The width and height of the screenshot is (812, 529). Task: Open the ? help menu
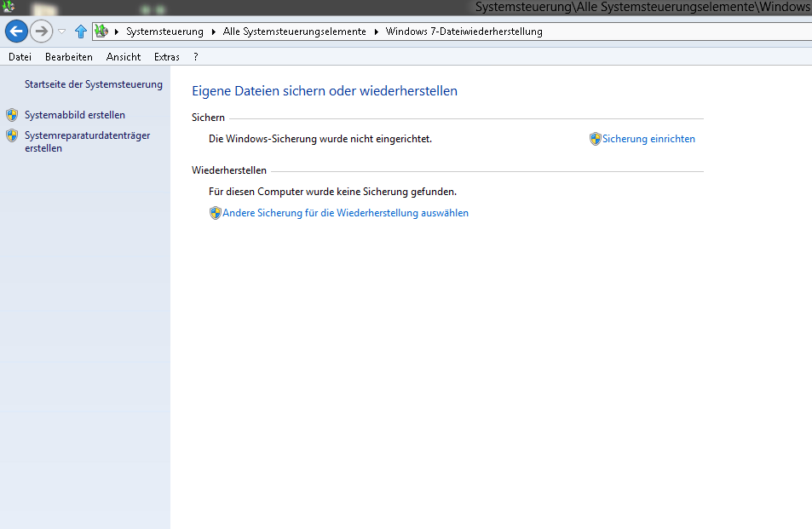point(196,57)
